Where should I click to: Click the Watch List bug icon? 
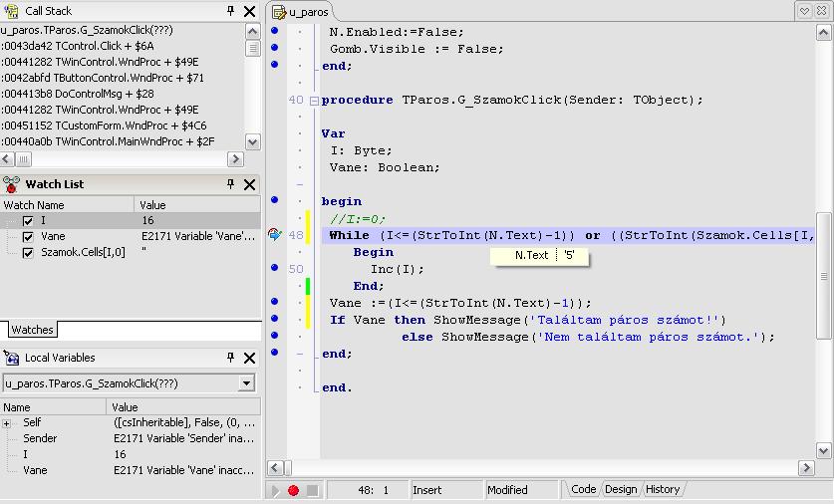click(x=11, y=184)
